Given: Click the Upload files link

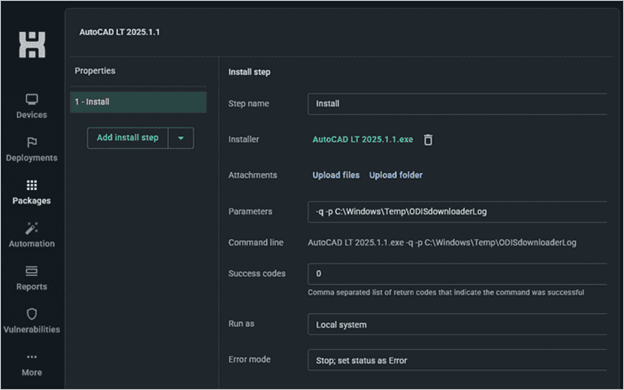Looking at the screenshot, I should tap(336, 175).
